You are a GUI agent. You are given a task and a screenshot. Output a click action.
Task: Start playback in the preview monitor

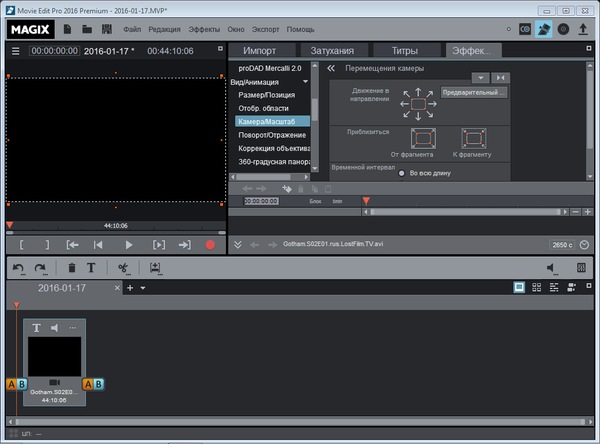coord(128,245)
